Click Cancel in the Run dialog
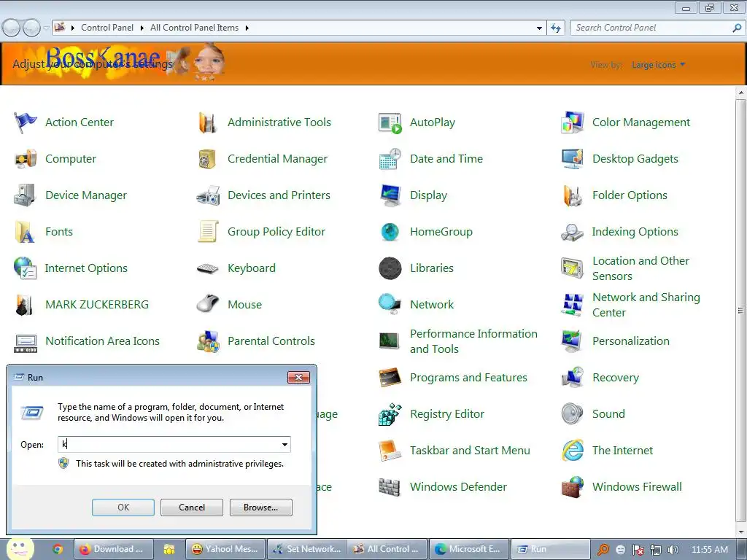 (192, 507)
